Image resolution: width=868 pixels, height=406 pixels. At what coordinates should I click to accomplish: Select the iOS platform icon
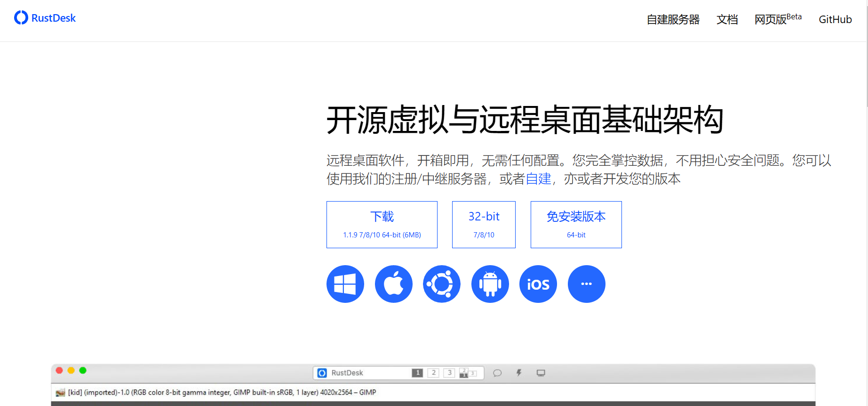point(538,284)
